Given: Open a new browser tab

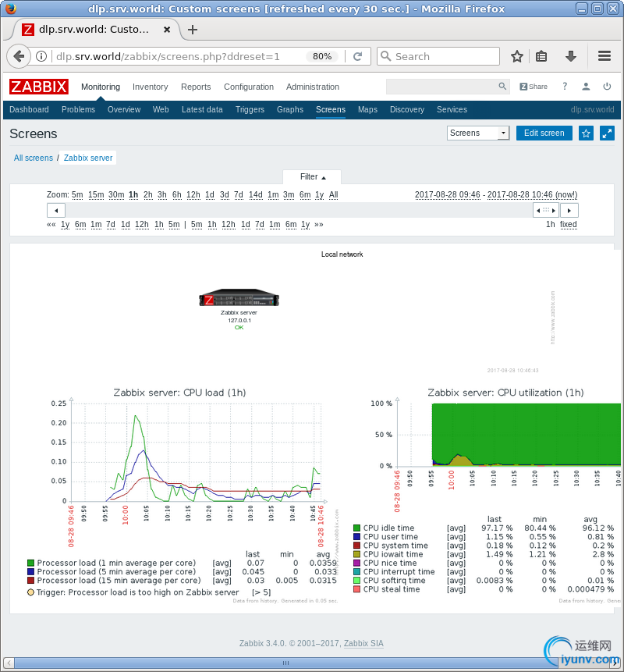Looking at the screenshot, I should coord(193,30).
